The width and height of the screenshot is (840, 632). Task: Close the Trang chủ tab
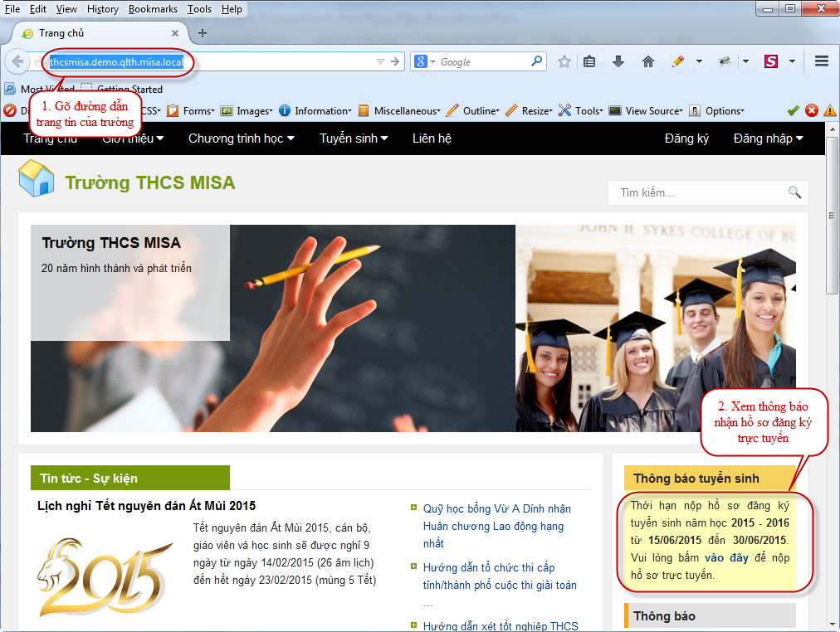tap(174, 33)
